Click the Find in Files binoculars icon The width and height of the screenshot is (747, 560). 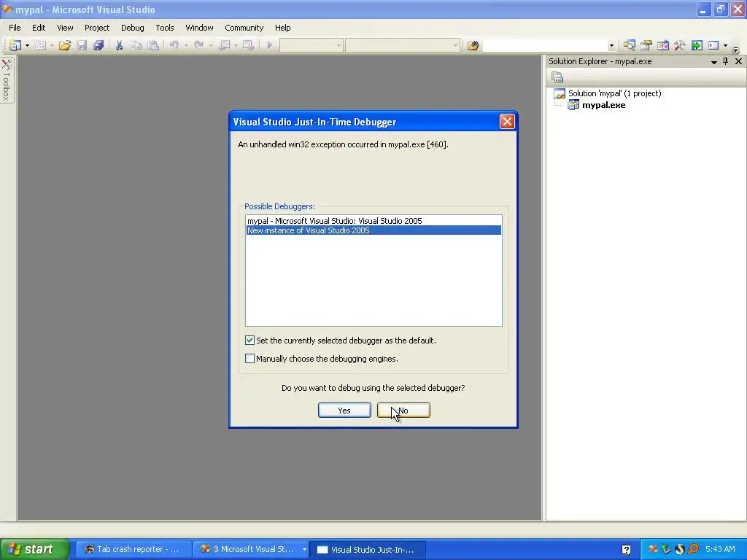(x=473, y=45)
